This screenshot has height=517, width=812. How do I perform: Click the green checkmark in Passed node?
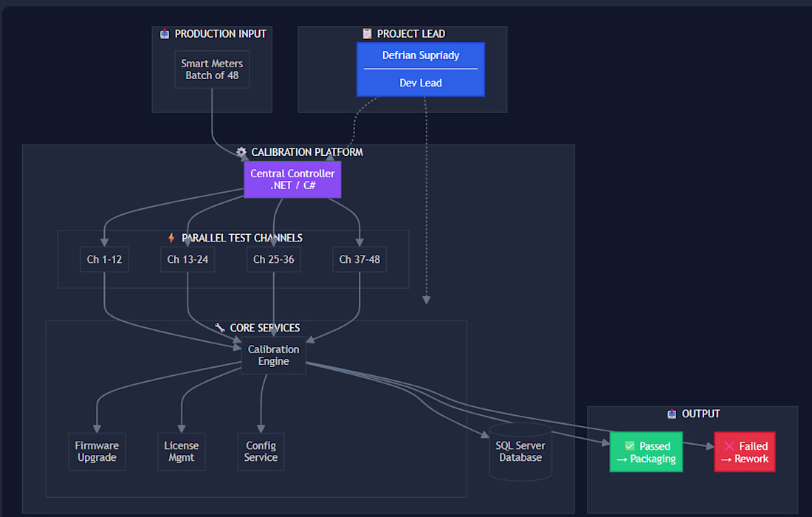point(630,446)
